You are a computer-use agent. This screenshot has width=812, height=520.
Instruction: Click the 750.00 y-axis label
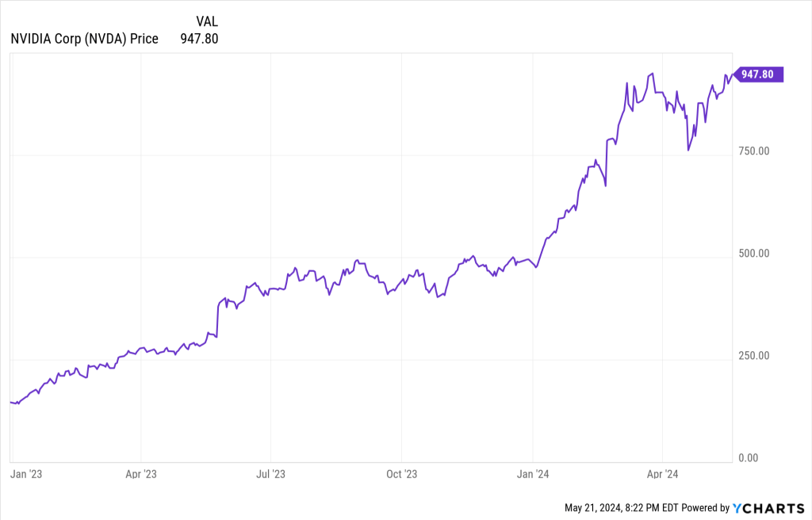click(x=753, y=151)
